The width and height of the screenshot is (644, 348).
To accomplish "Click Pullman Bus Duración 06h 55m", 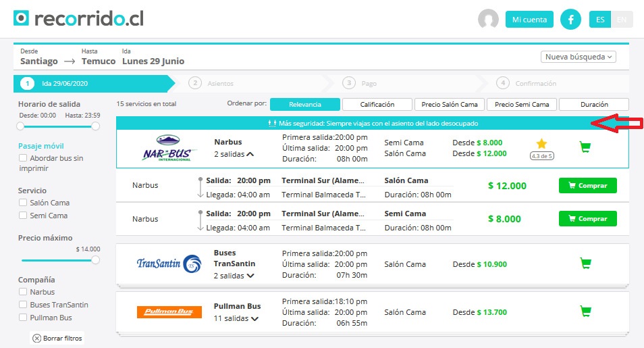I will tap(325, 323).
